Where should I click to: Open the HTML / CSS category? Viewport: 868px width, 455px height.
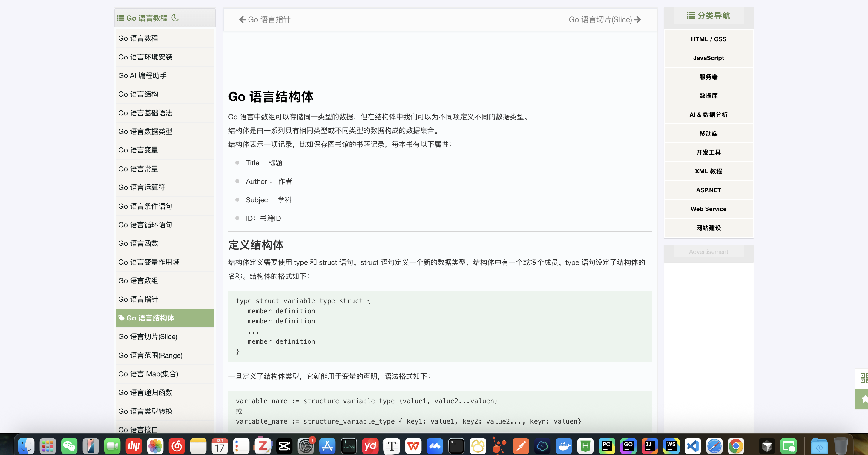click(x=708, y=39)
